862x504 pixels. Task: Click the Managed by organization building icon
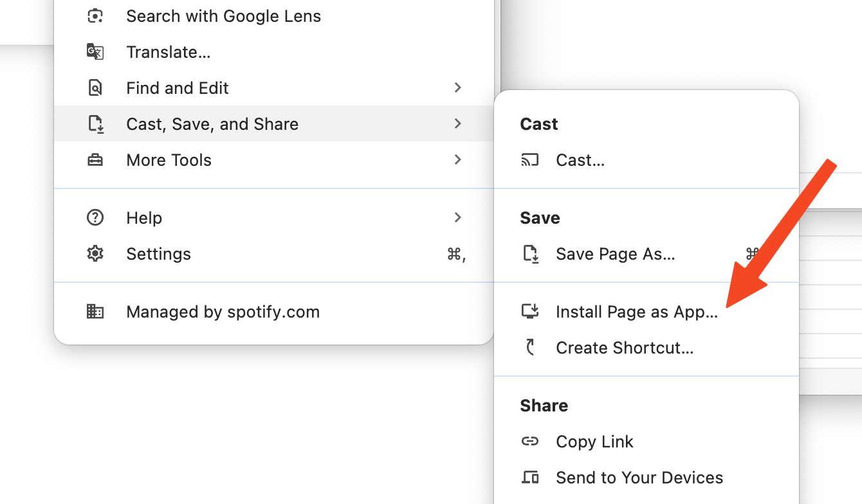(x=95, y=312)
